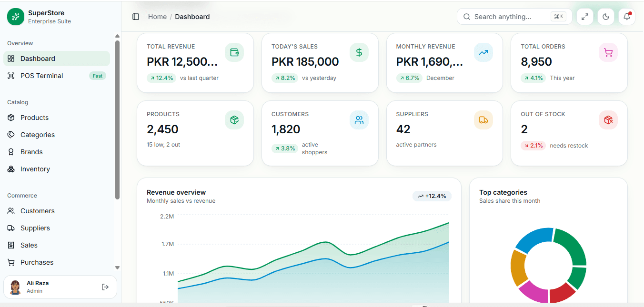The image size is (644, 307).
Task: Click sidebar scrollbar up arrow
Action: coord(117,36)
